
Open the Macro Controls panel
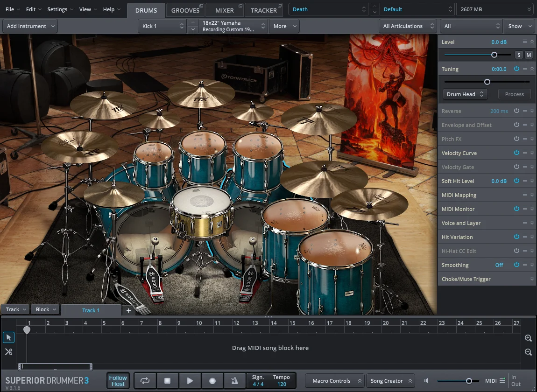334,381
